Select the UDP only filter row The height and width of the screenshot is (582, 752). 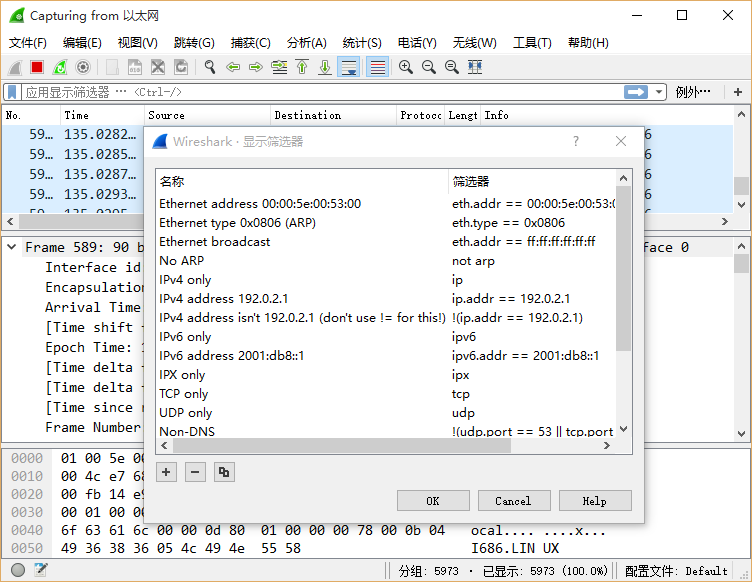[x=386, y=413]
